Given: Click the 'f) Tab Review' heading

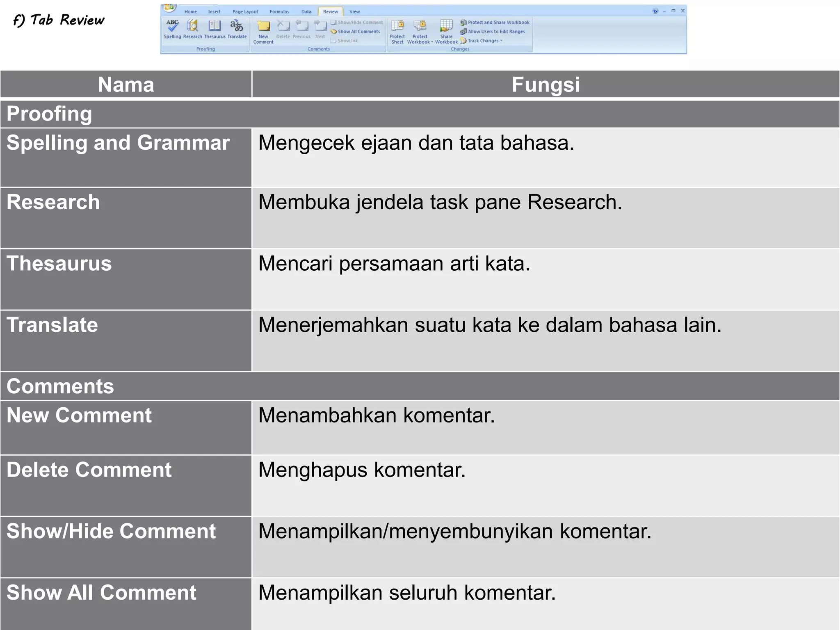Looking at the screenshot, I should (x=59, y=20).
